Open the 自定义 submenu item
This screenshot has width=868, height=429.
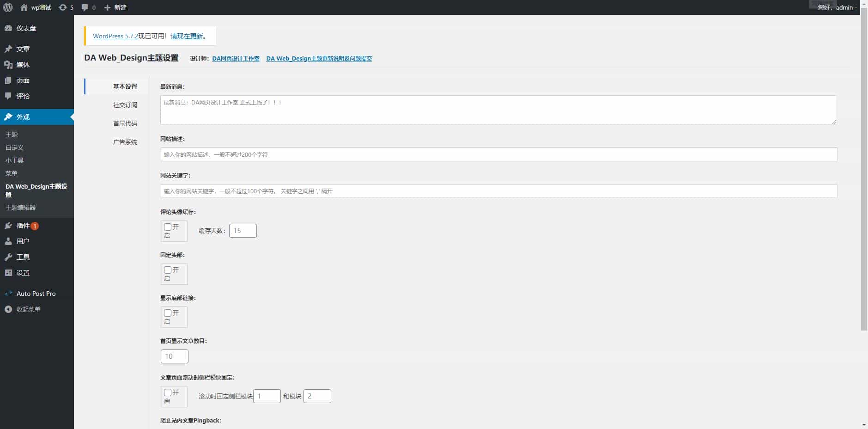coord(14,147)
